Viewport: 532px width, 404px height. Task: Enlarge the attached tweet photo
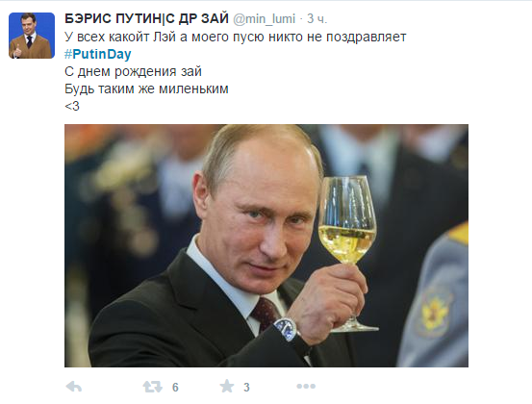[x=266, y=245]
